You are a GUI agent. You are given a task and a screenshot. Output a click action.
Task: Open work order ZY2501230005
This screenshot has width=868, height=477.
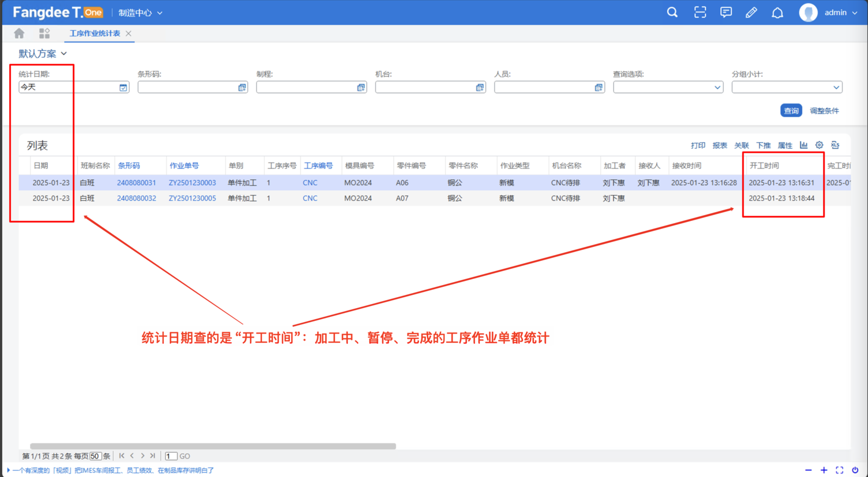click(x=192, y=198)
